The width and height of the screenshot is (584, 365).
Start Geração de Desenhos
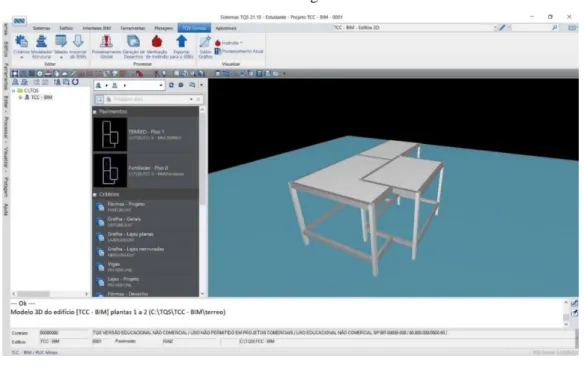pyautogui.click(x=133, y=46)
